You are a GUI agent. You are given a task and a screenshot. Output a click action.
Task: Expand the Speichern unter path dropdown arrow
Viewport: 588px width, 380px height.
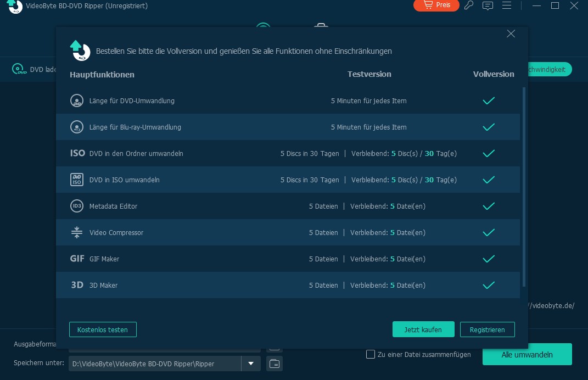[x=251, y=364]
